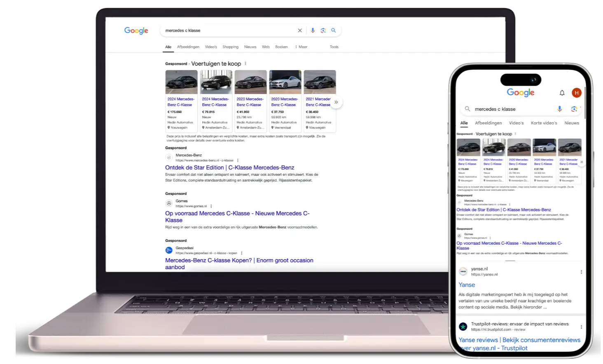Open the €175.660 car thumbnail on laptop

click(x=182, y=82)
